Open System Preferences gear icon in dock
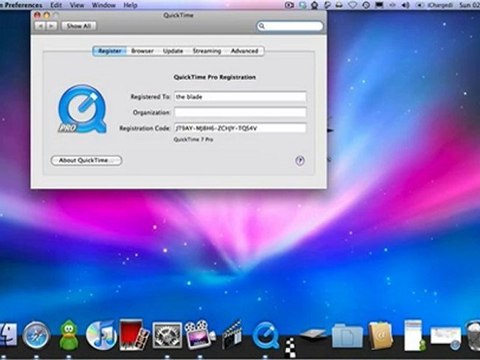Screen dimensions: 480x360 coord(167,335)
